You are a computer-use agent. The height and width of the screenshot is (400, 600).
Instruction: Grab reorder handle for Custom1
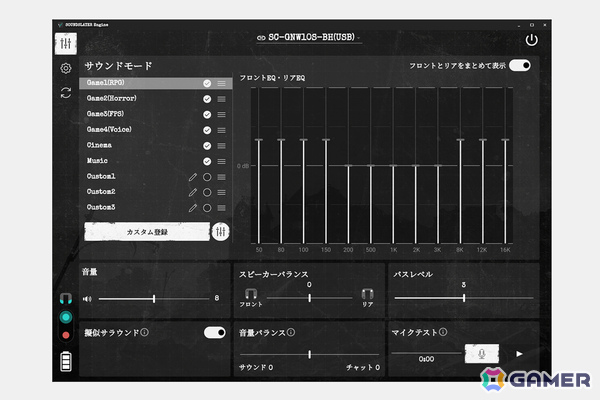(222, 177)
